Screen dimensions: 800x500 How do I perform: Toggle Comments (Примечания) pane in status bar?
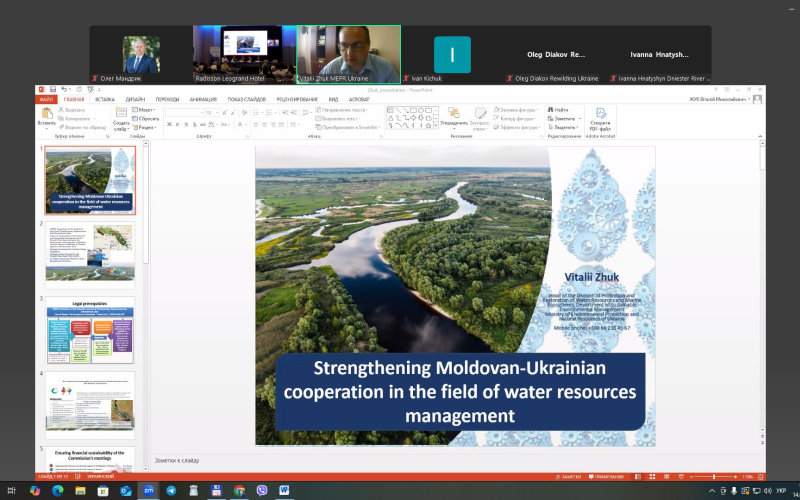[x=606, y=477]
